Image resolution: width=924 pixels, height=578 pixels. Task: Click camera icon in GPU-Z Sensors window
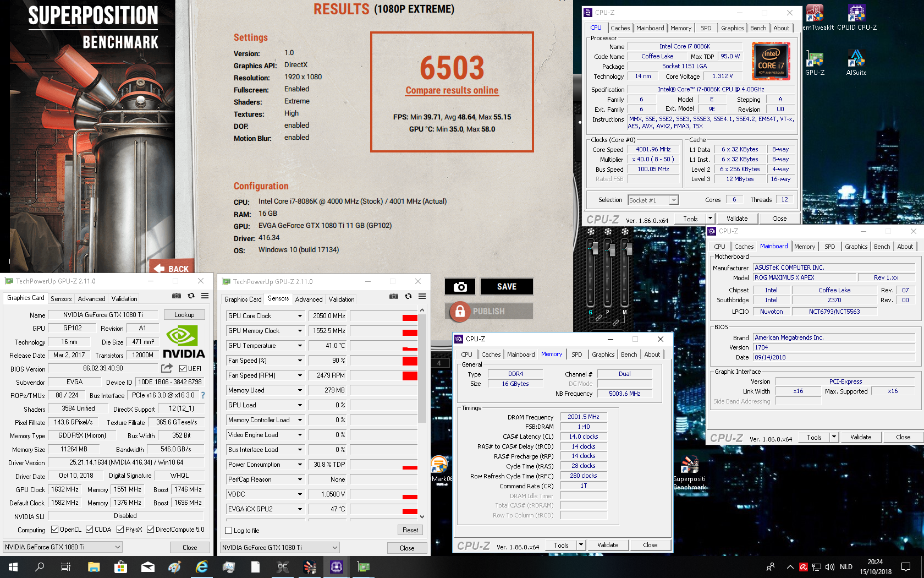coord(394,296)
